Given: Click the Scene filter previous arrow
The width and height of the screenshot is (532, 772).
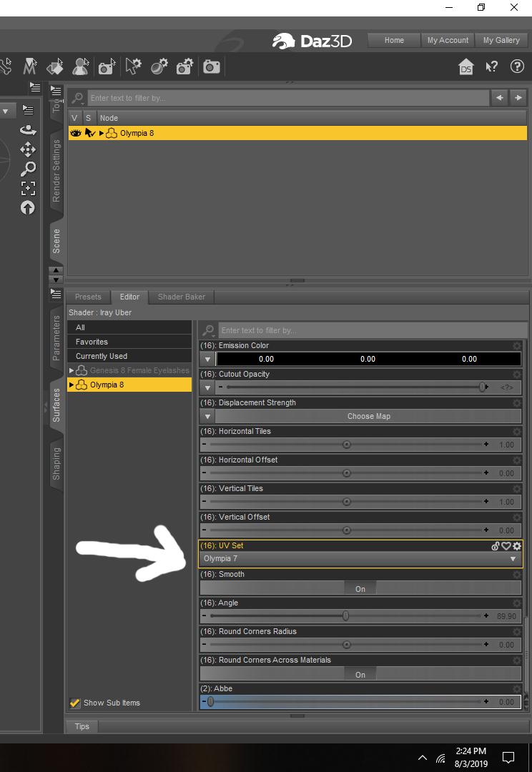Looking at the screenshot, I should click(500, 98).
